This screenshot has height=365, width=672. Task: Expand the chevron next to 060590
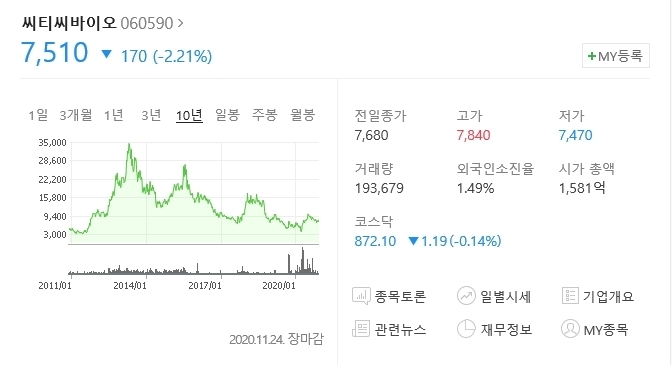click(180, 23)
